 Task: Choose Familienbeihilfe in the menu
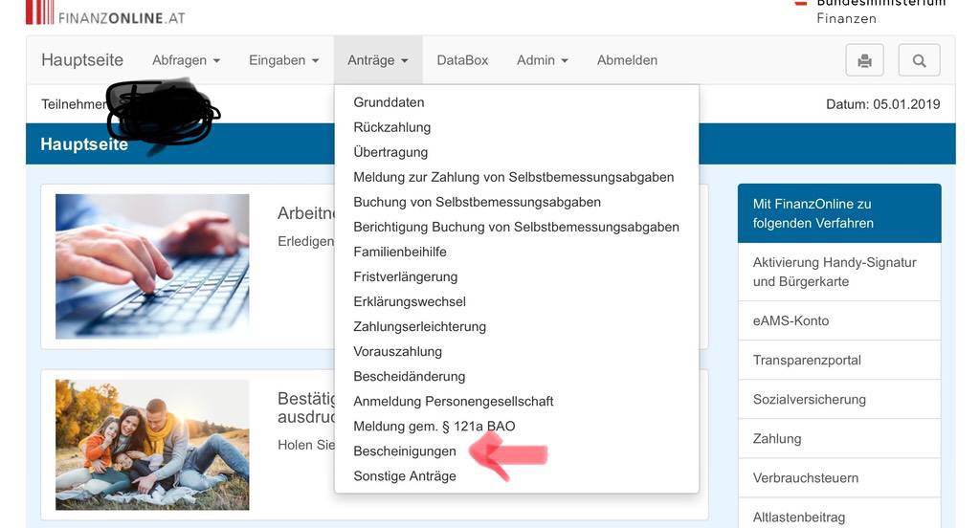[x=400, y=253]
